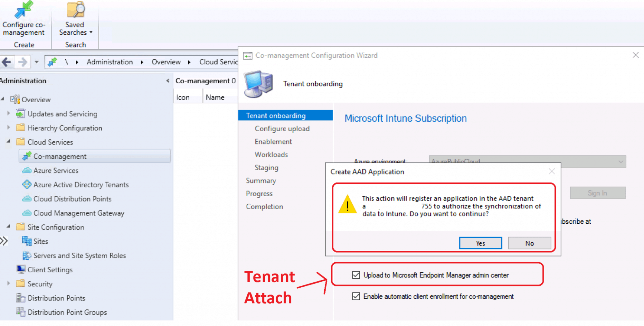Screen dimensions: 644x326
Task: Select the Hierarchy Configuration folder icon
Action: pyautogui.click(x=21, y=128)
